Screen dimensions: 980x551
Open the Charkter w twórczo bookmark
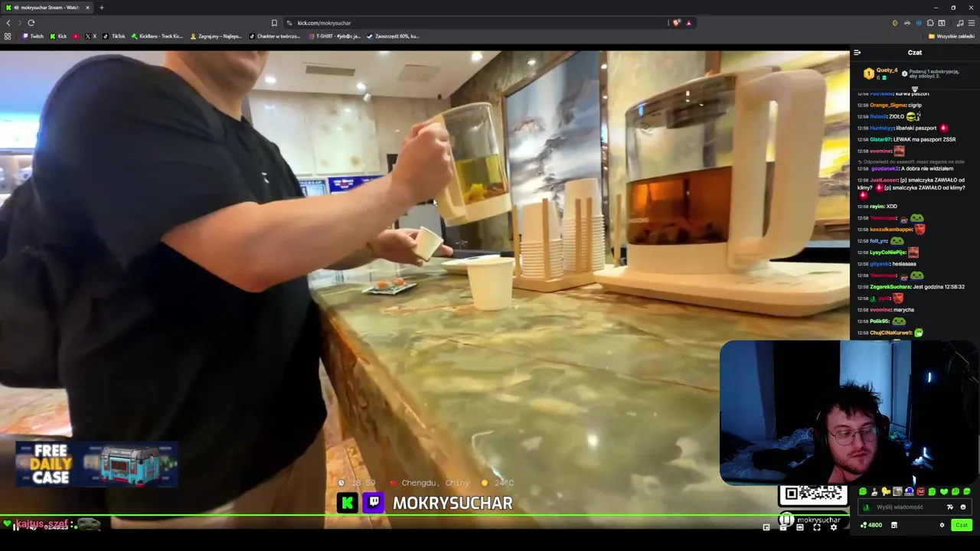point(275,36)
